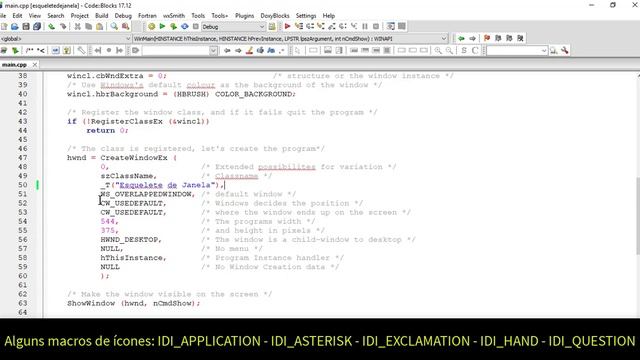Open the debugging windows menu icon
Image resolution: width=640 pixels, height=360 pixels.
[x=391, y=27]
